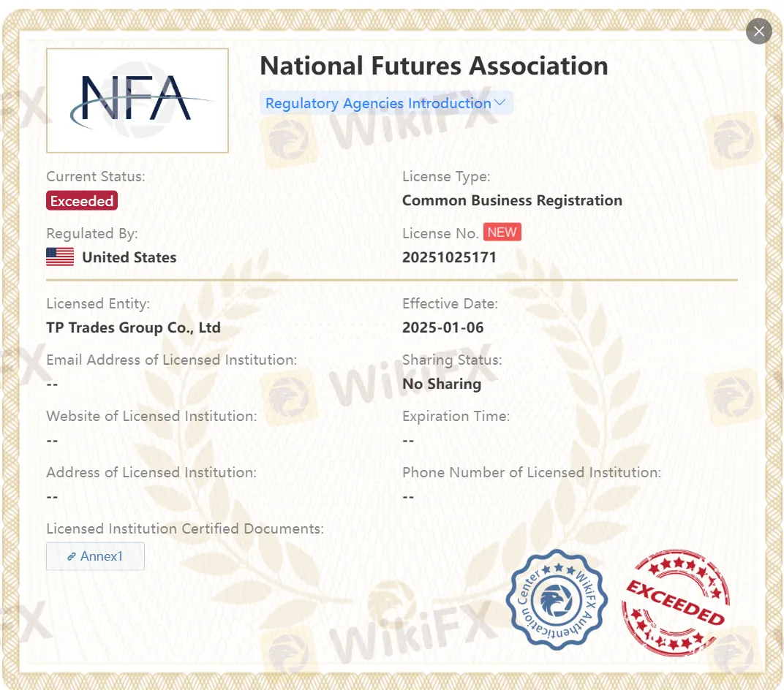Select entity name TP Trades Group Co., Ltd
Viewport: 784px width, 690px height.
[x=134, y=327]
